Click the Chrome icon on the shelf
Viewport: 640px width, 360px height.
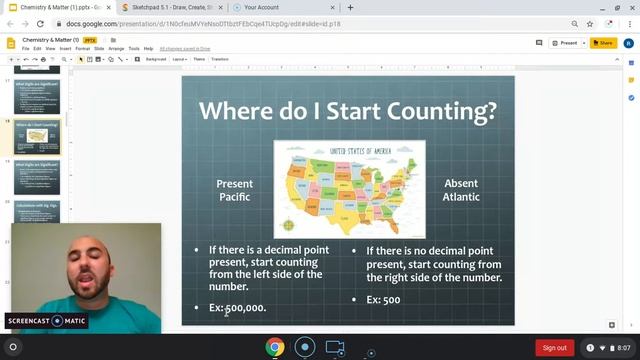[x=275, y=347]
